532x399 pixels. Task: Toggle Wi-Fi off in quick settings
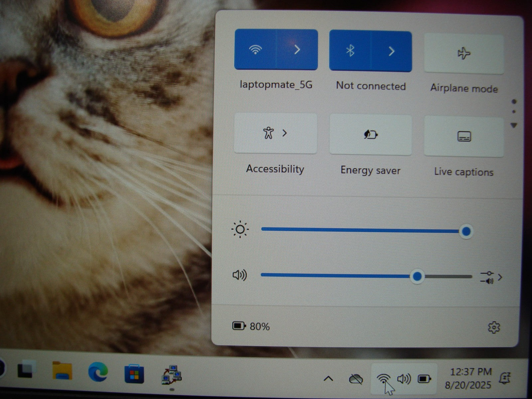[255, 50]
